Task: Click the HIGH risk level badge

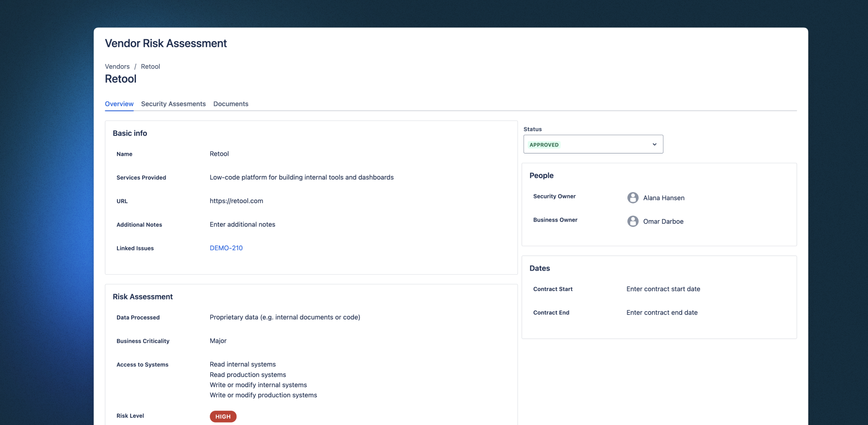Action: [x=223, y=416]
